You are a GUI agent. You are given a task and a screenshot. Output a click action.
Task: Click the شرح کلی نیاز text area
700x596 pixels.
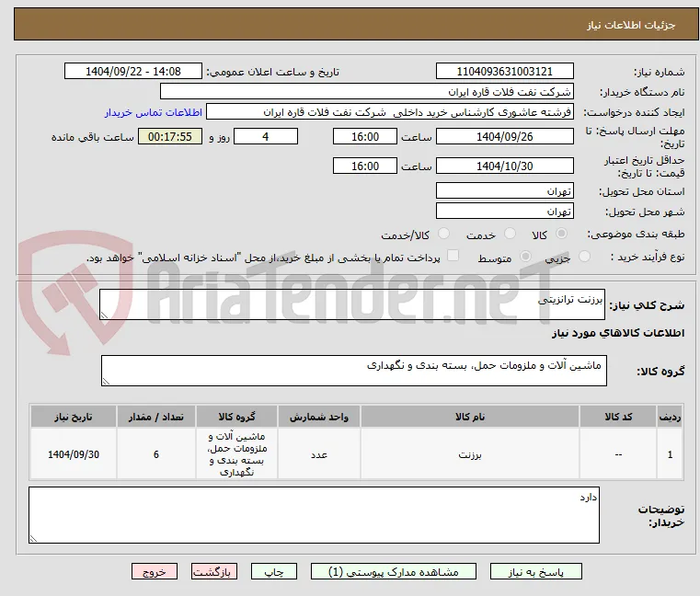coord(352,304)
